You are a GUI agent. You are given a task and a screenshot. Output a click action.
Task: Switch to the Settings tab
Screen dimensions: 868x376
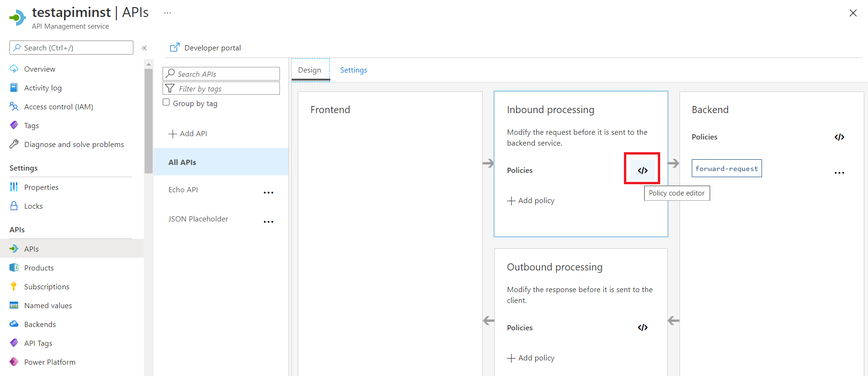pyautogui.click(x=353, y=70)
